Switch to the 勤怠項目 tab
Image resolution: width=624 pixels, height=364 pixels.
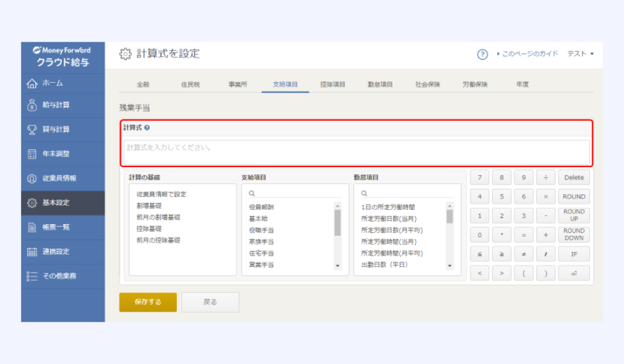click(x=380, y=84)
